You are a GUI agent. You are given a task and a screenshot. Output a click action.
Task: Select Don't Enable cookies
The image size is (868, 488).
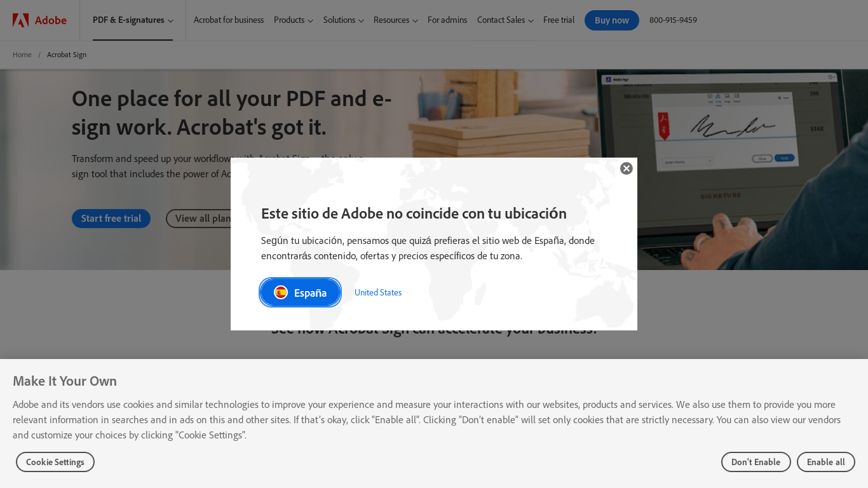coord(756,462)
